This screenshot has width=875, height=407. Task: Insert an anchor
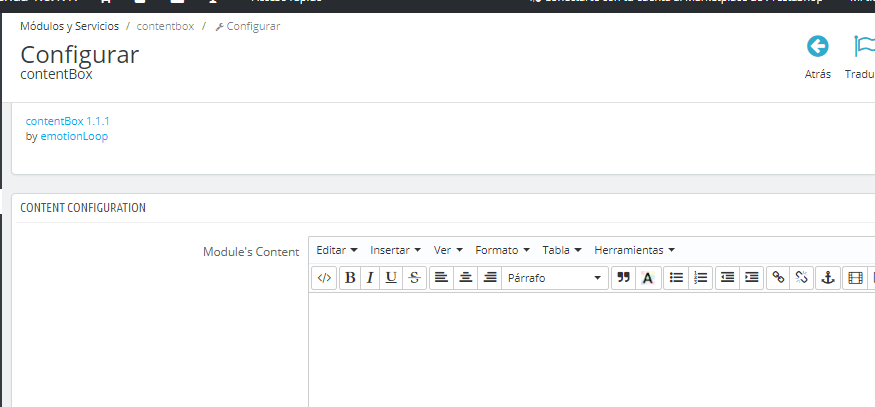point(827,278)
